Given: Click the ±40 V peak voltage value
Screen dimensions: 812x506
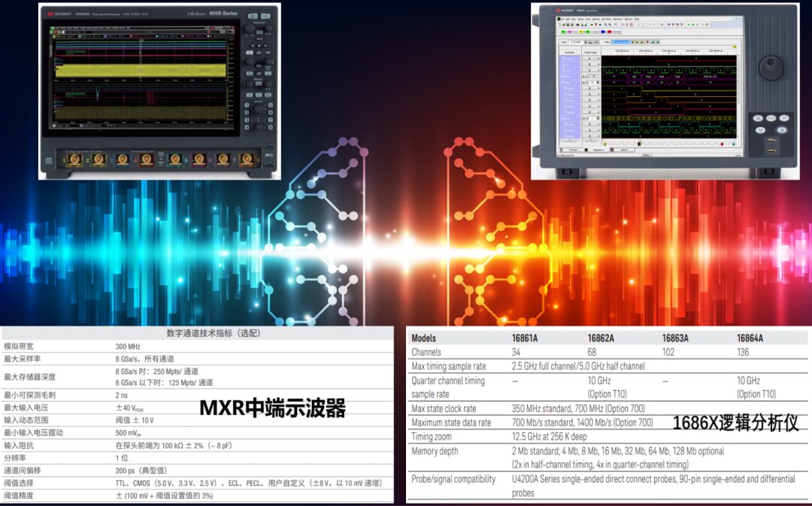Looking at the screenshot, I should click(130, 408).
